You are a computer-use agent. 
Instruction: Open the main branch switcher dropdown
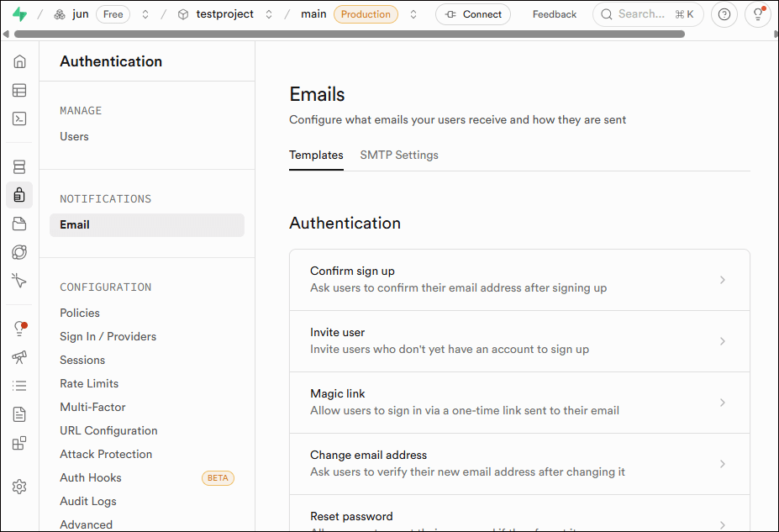tap(413, 14)
